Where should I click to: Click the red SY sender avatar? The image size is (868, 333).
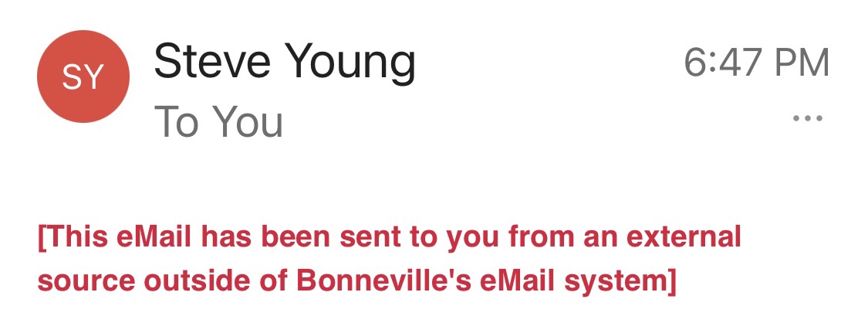83,76
